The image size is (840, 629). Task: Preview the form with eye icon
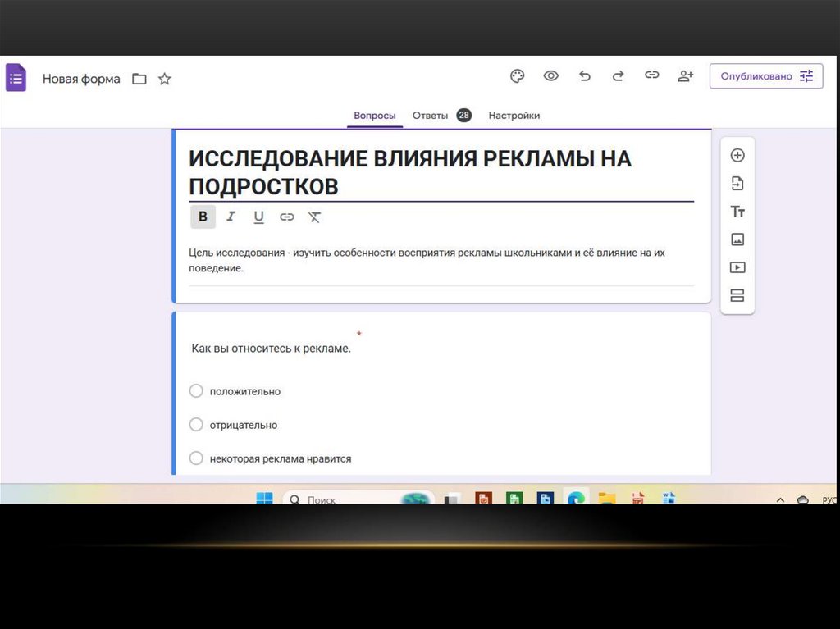(x=551, y=76)
